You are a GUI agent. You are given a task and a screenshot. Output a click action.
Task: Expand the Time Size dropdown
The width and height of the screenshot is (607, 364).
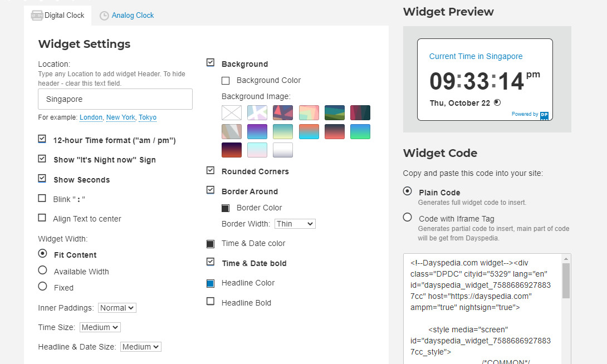click(100, 327)
